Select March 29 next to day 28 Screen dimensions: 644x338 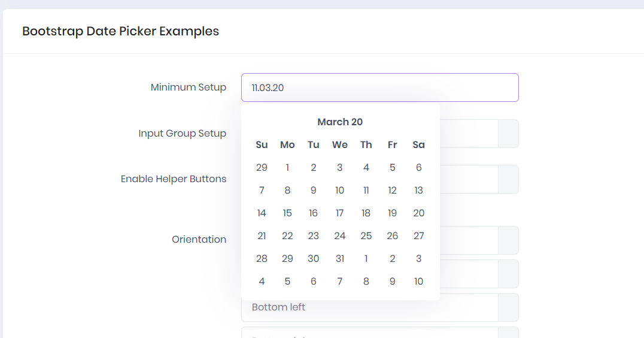click(287, 259)
